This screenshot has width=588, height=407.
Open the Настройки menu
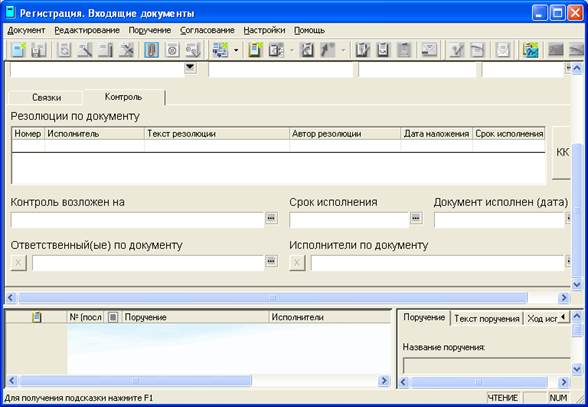pyautogui.click(x=264, y=30)
